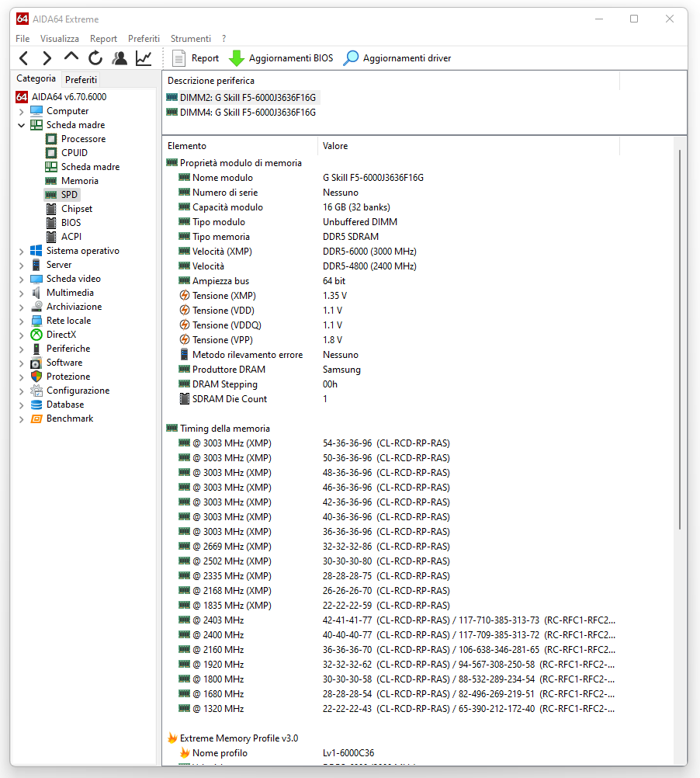This screenshot has width=700, height=778.
Task: Click the Periferiche category icon
Action: [x=36, y=349]
